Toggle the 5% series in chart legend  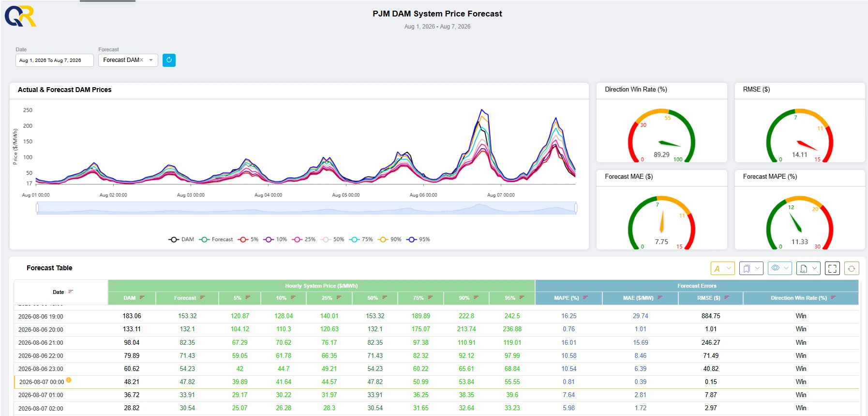[248, 239]
